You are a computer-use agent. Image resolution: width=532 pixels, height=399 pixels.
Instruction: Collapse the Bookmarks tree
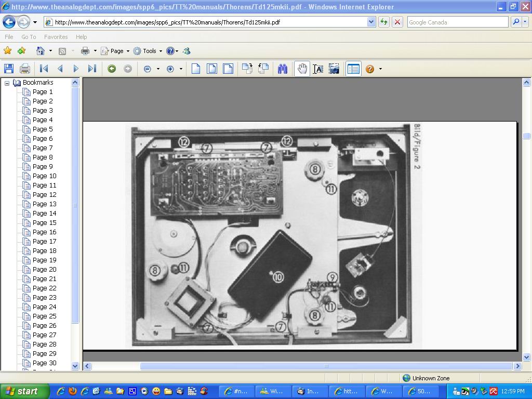(7, 83)
